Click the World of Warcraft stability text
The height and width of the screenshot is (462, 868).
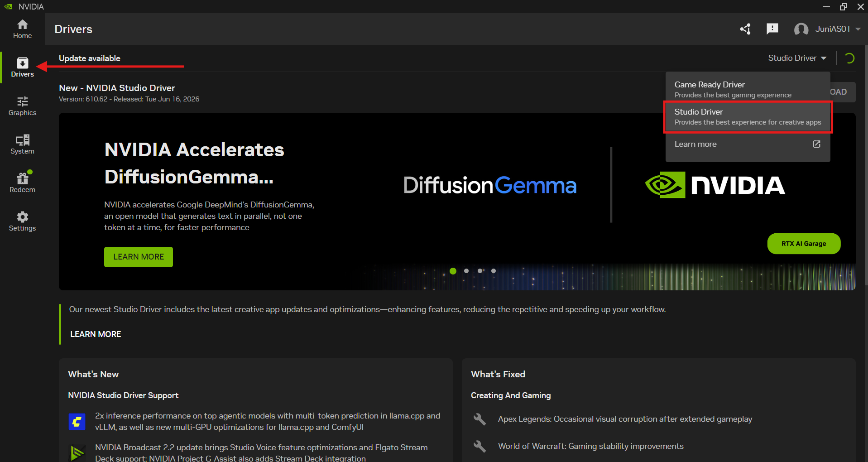pos(591,446)
